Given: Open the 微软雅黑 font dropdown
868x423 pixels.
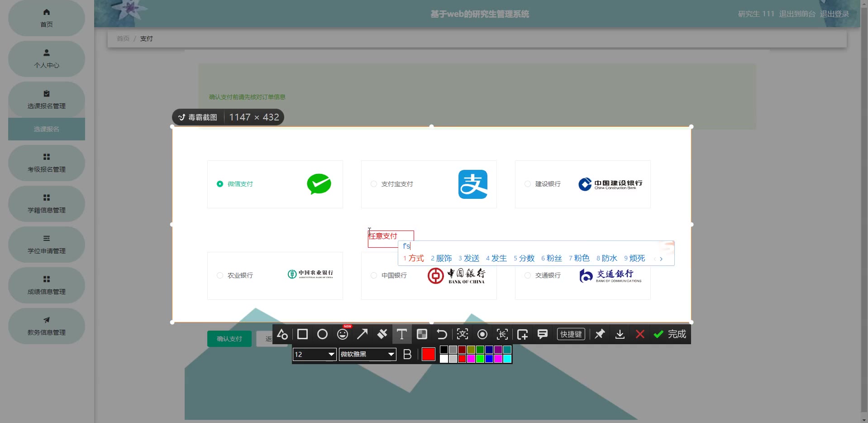Looking at the screenshot, I should tap(367, 354).
